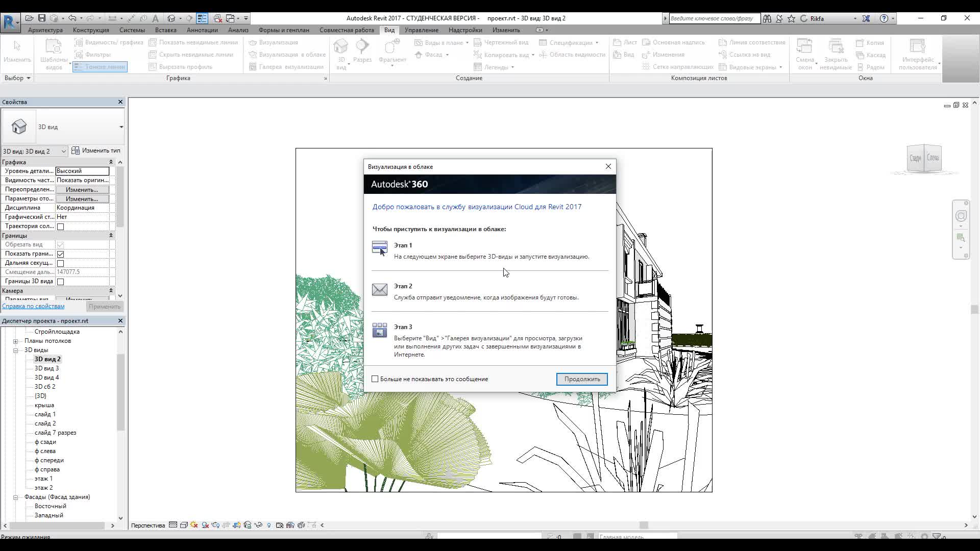Collapse the Графика properties group

coord(111,162)
